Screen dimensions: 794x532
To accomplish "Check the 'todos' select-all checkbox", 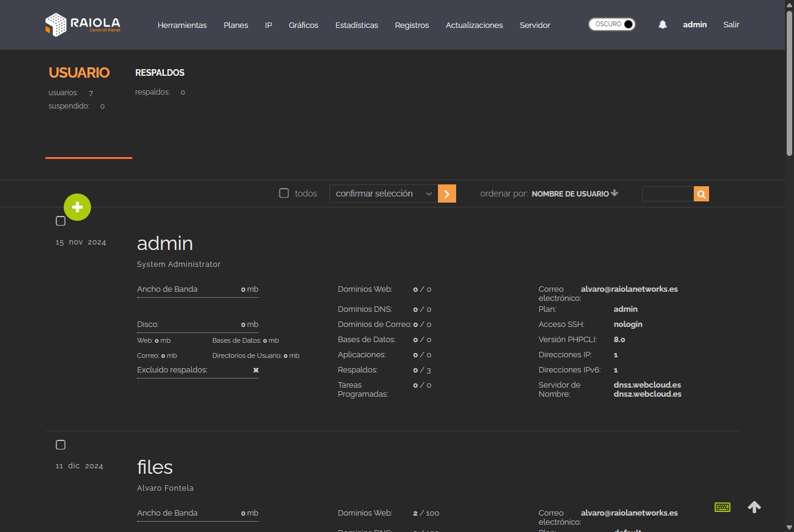I will (284, 194).
